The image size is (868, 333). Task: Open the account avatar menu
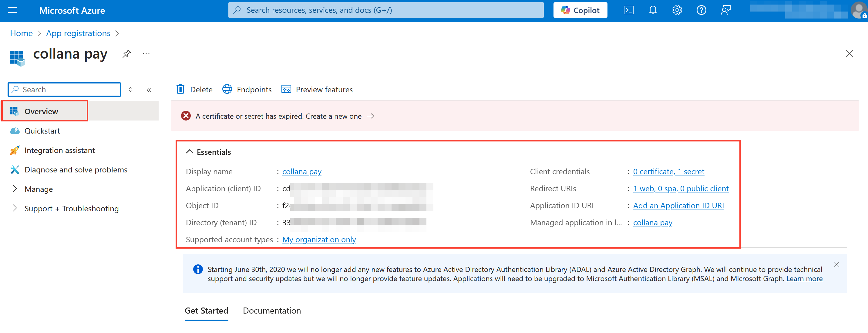pyautogui.click(x=859, y=10)
